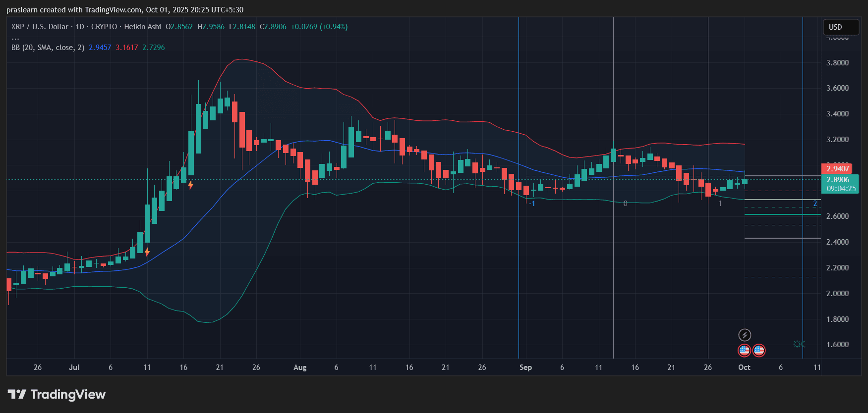The image size is (868, 413).
Task: Click the left US flag economic event icon
Action: click(744, 351)
